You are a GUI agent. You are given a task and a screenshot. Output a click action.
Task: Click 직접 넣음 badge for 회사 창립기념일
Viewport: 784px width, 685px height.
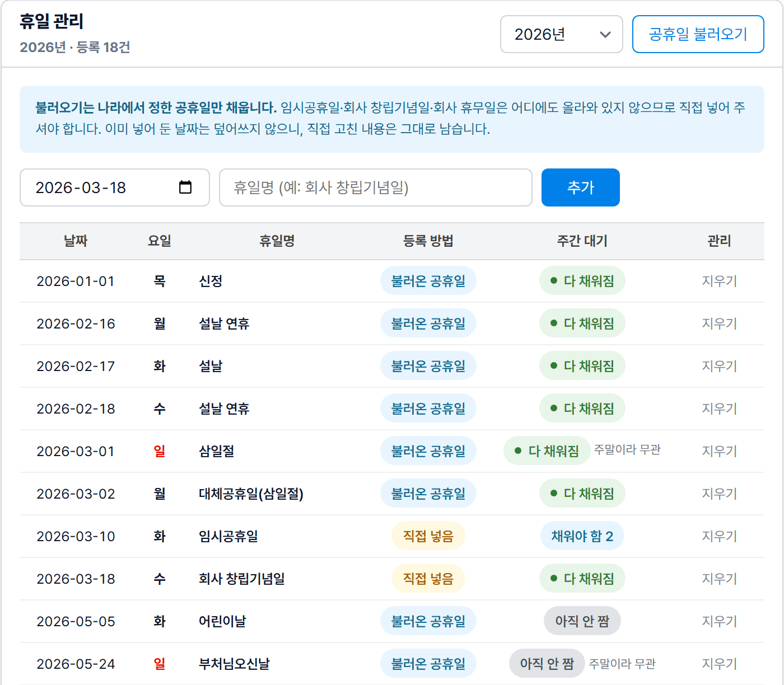428,579
